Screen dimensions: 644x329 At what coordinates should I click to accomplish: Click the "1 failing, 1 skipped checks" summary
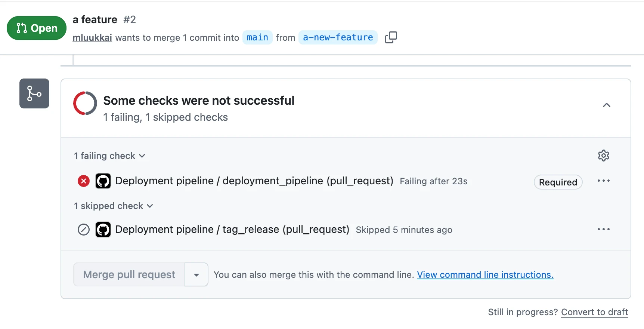pyautogui.click(x=165, y=117)
